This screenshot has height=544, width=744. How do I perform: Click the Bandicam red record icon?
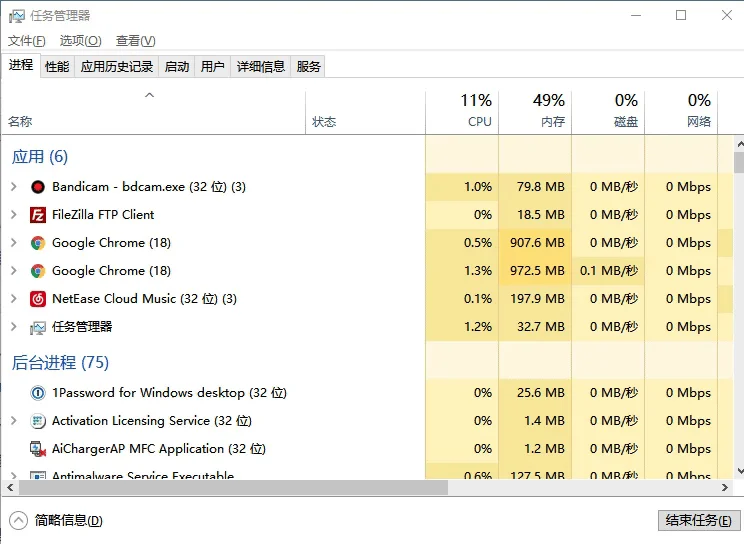click(38, 187)
